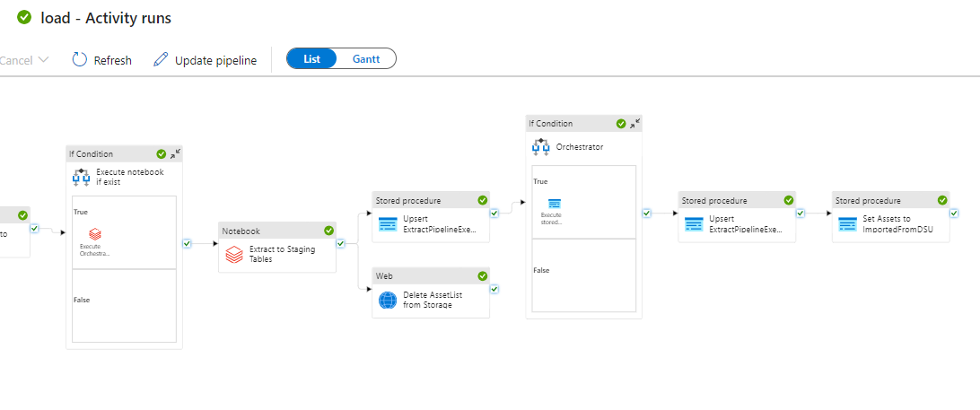Click the Databricks icon on Extract to Staging Tables
Image resolution: width=980 pixels, height=410 pixels.
click(x=233, y=255)
